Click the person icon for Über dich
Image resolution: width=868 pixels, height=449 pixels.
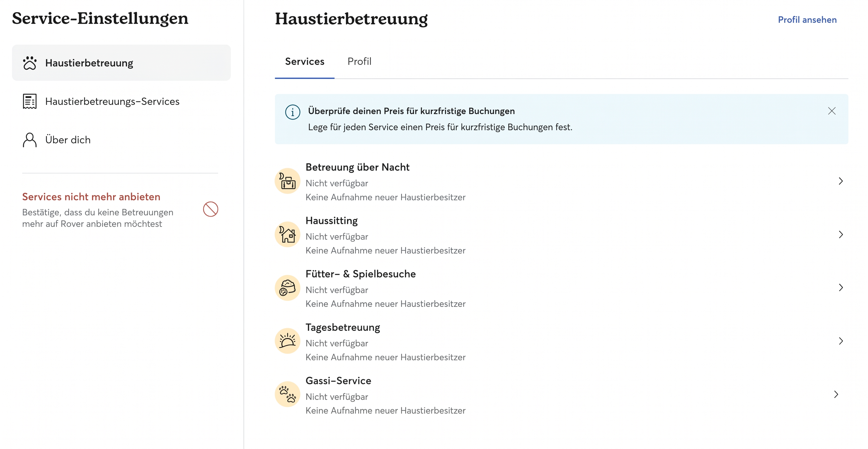(x=30, y=140)
